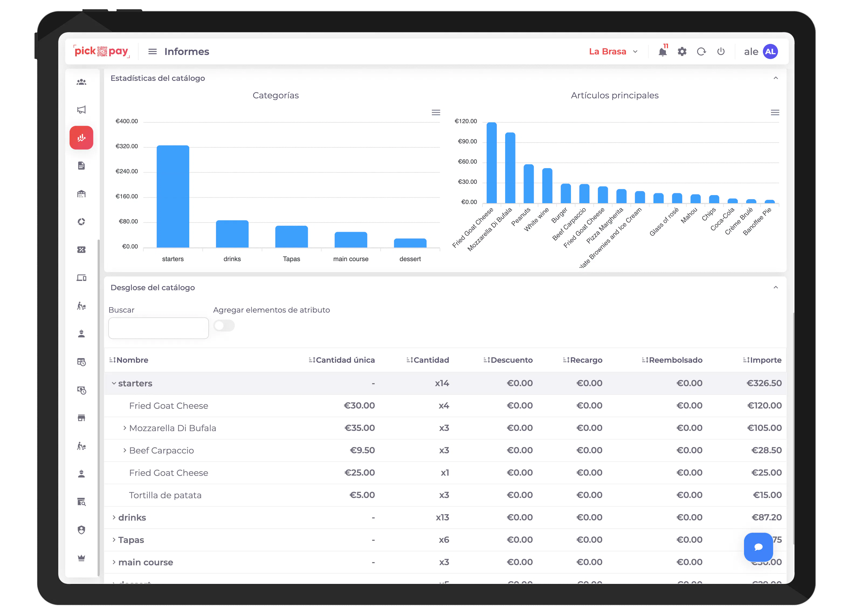Screen dimensions: 854x616
Task: Select the highlighted reports chart sidebar icon
Action: [x=81, y=138]
